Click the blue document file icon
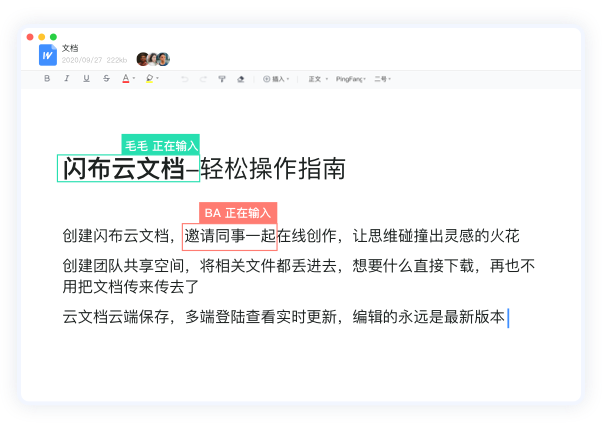602x430 pixels. [48, 55]
